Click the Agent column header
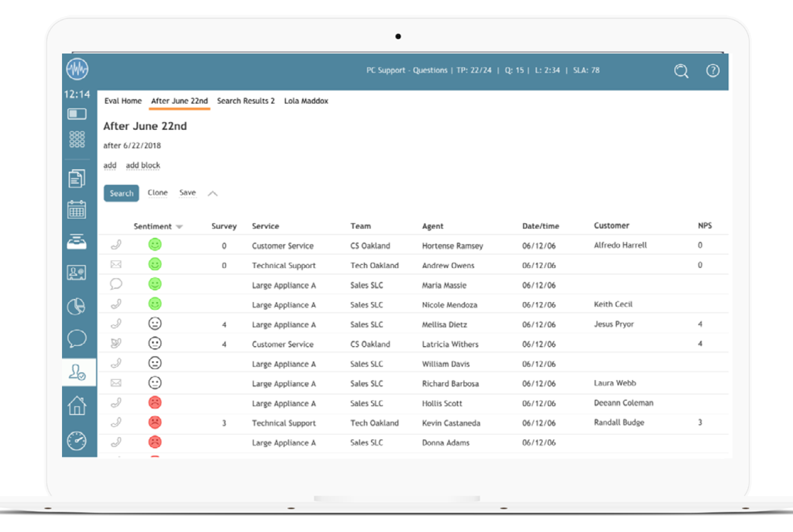This screenshot has width=793, height=532. [x=433, y=226]
